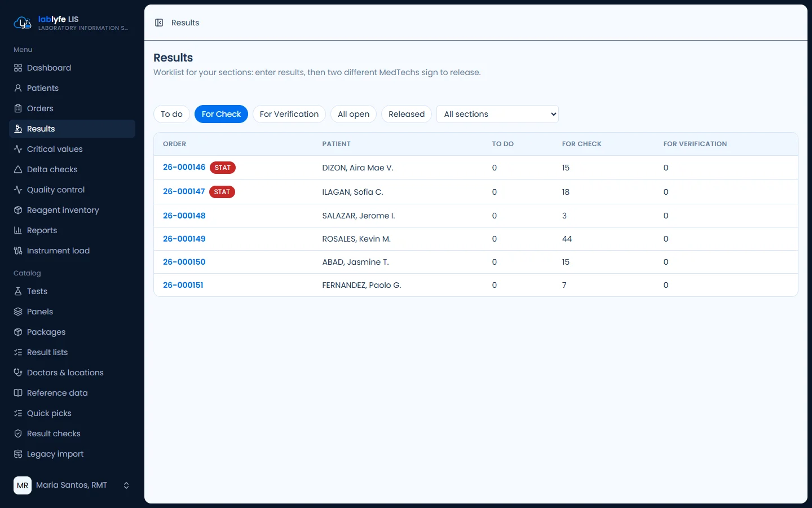
Task: Click patient ILAGAN, Sofia C.
Action: point(352,192)
